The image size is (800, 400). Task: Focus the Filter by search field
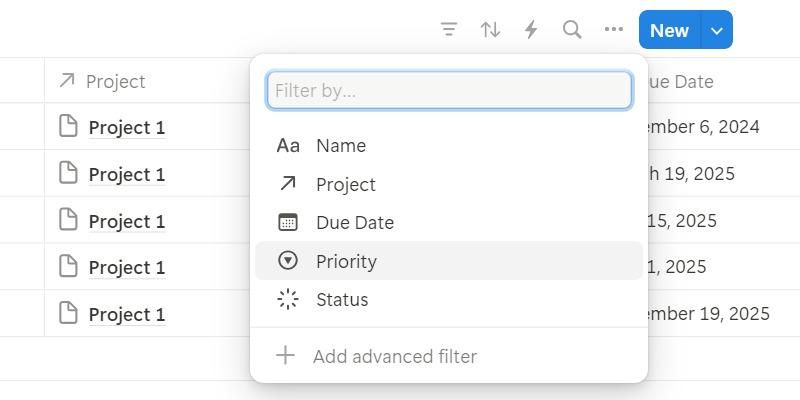pos(449,91)
